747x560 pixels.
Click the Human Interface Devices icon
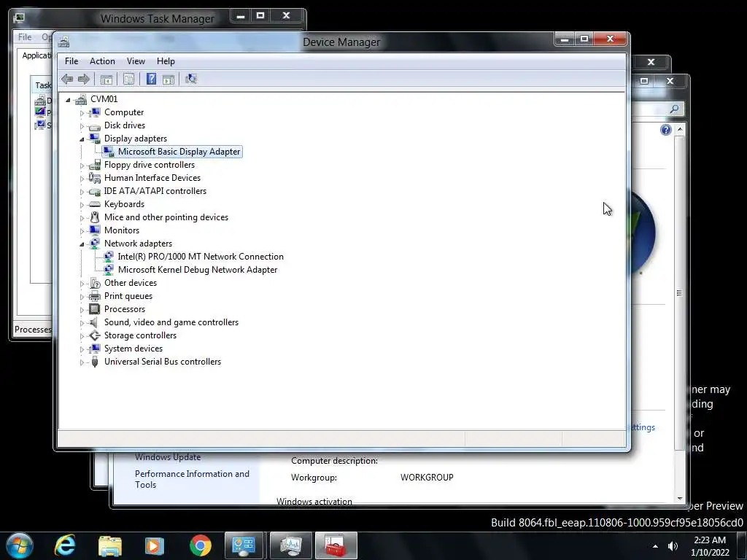pos(95,178)
